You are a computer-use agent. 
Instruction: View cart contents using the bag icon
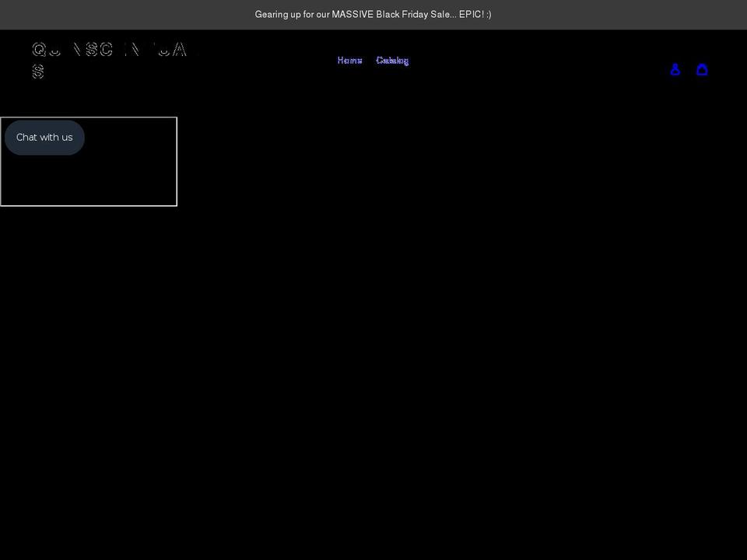702,69
